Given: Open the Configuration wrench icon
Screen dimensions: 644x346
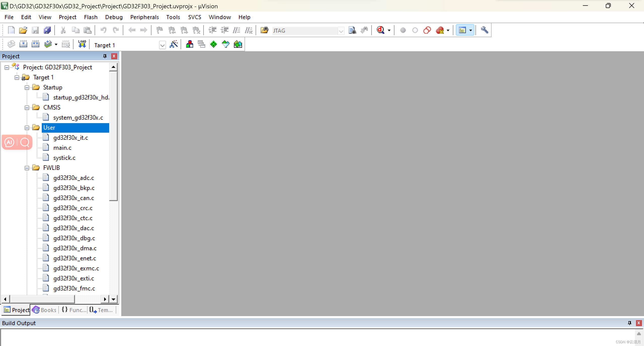Looking at the screenshot, I should pos(484,30).
